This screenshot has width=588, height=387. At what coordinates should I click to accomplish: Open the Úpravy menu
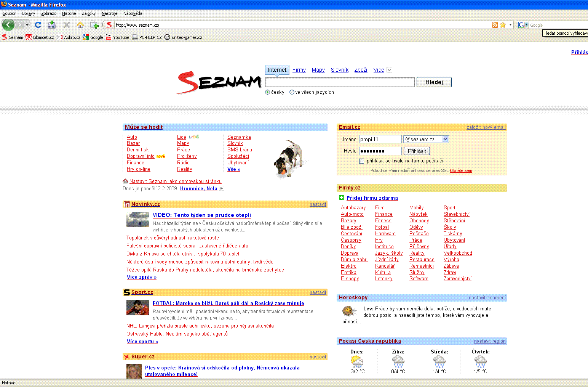coord(28,13)
